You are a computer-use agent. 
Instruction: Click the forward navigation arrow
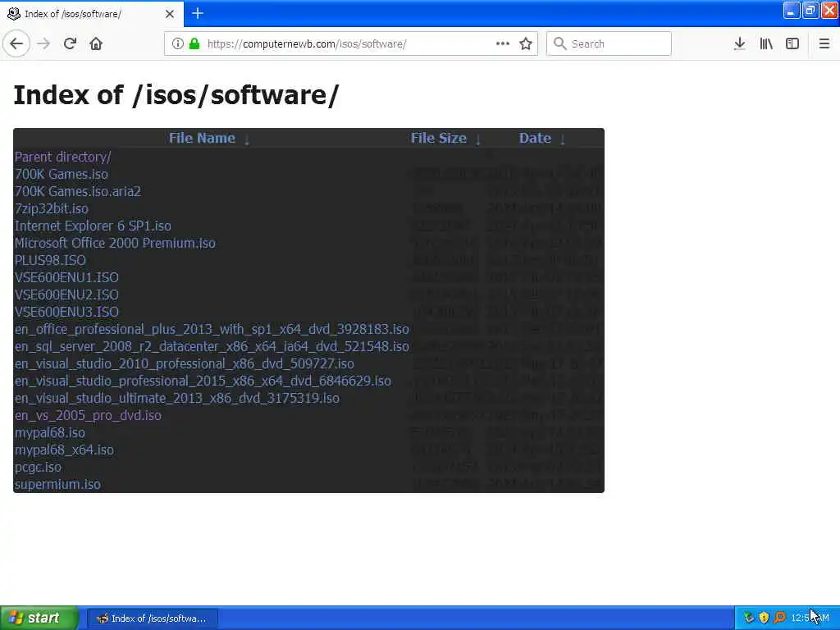pyautogui.click(x=43, y=43)
